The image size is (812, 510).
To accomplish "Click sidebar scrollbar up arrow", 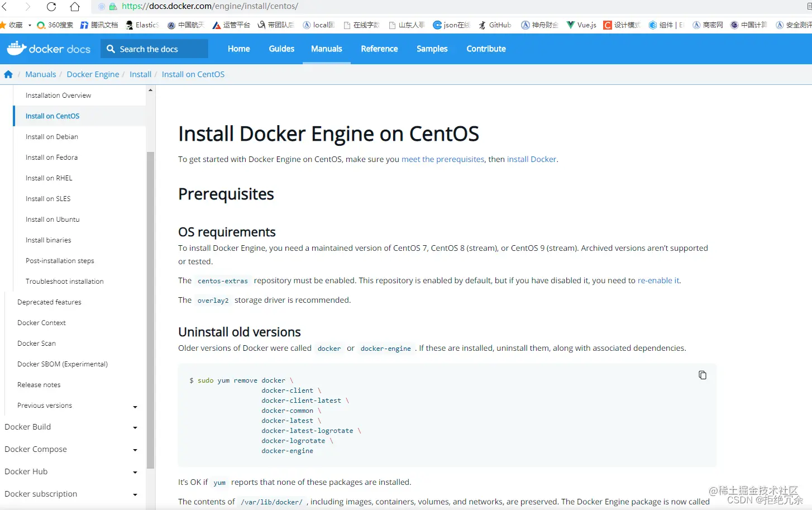I will [x=150, y=90].
